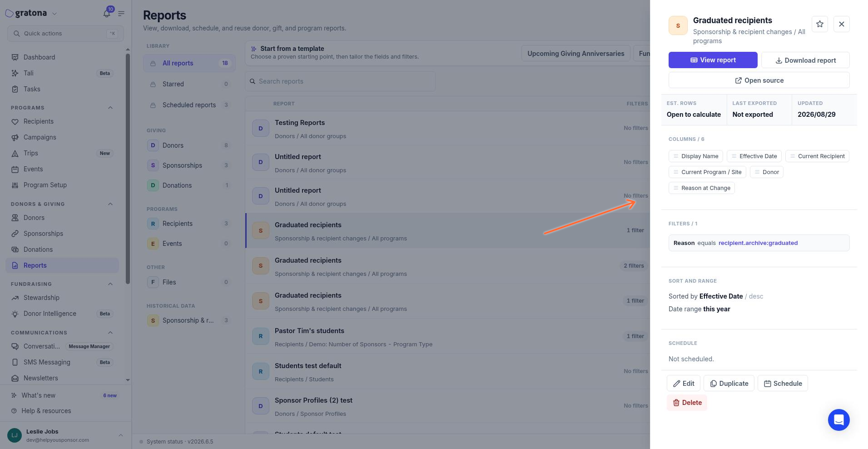868x449 pixels.
Task: Open Campaigns from sidebar
Action: pos(62,137)
